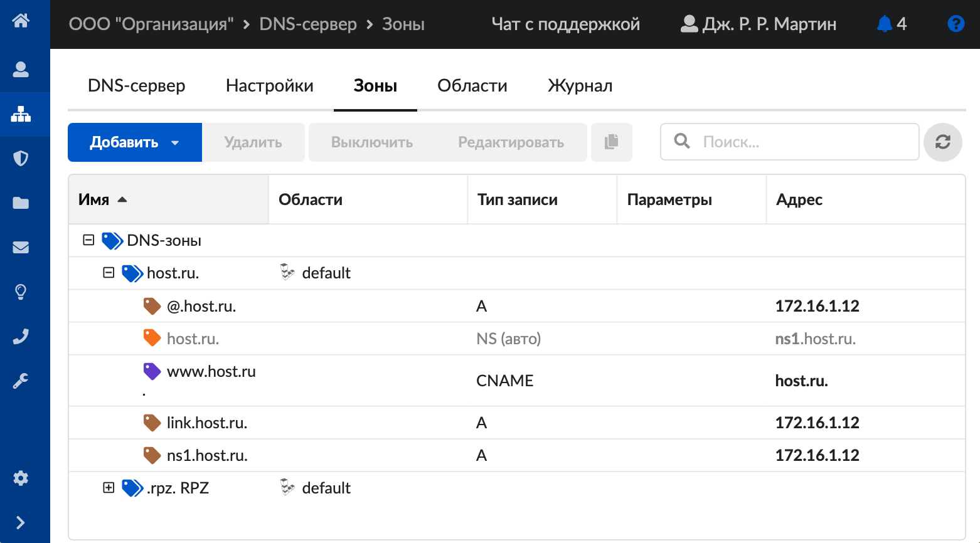Open the phone telephony section in sidebar
The width and height of the screenshot is (980, 543).
[21, 337]
